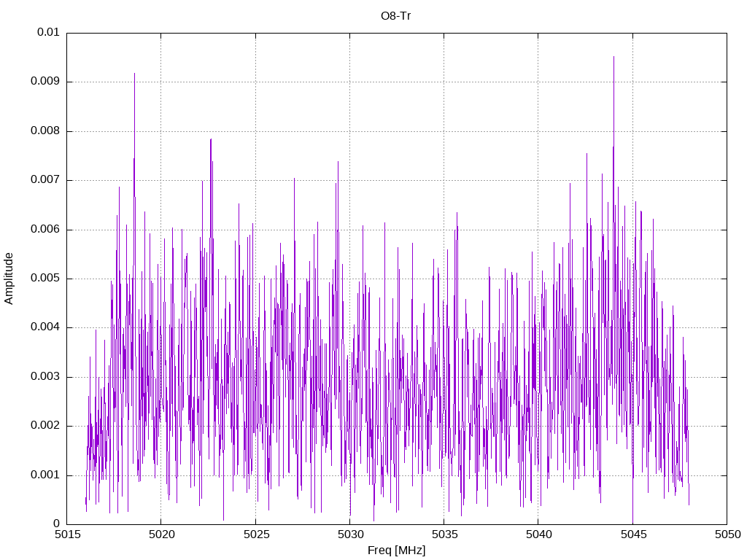Screen dimensions: 747x560
Task: Click the y-axis tick 0.01
Action: click(x=49, y=32)
